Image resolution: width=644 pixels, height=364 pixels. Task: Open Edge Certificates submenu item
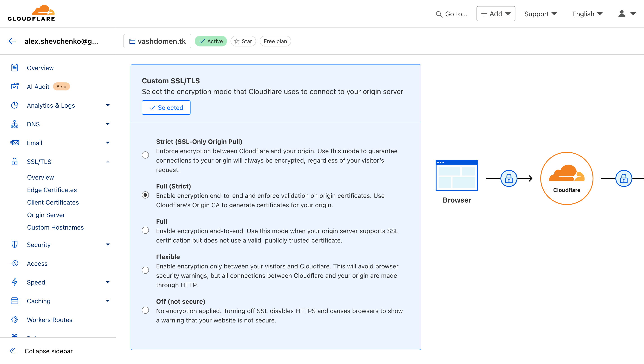pyautogui.click(x=52, y=190)
